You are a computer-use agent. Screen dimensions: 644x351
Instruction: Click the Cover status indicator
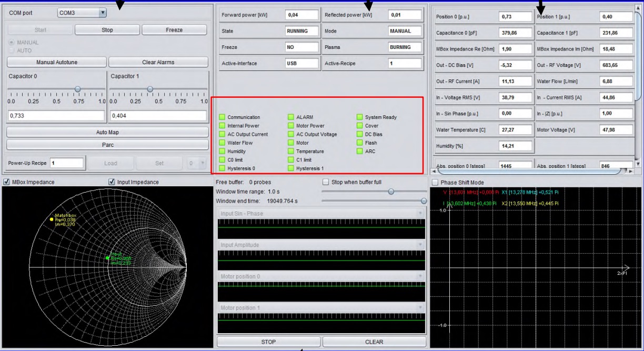point(360,126)
